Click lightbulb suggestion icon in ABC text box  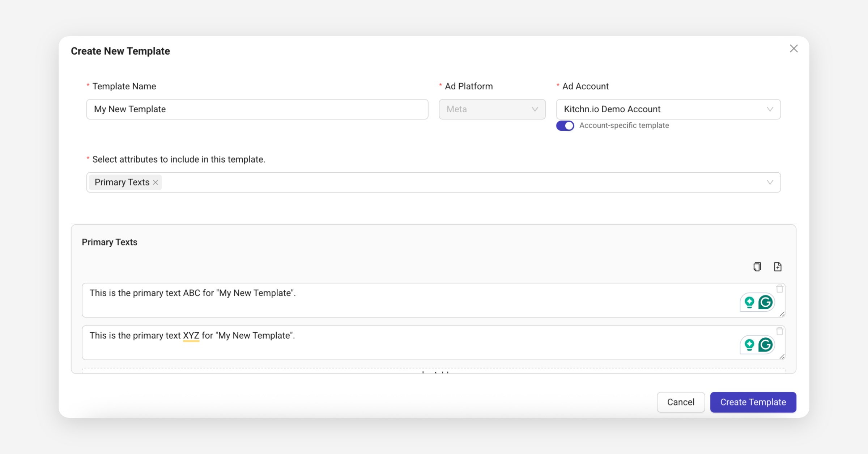tap(749, 302)
